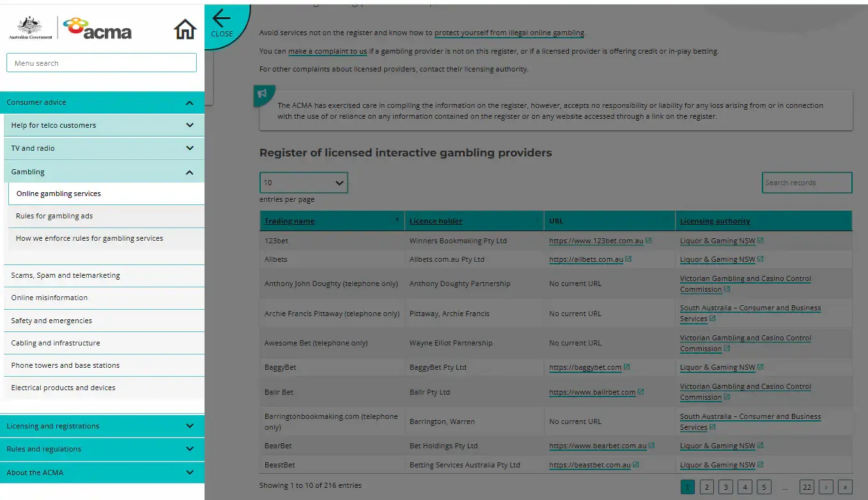Open Safety and emergencies menu item
868x500 pixels.
104,321
